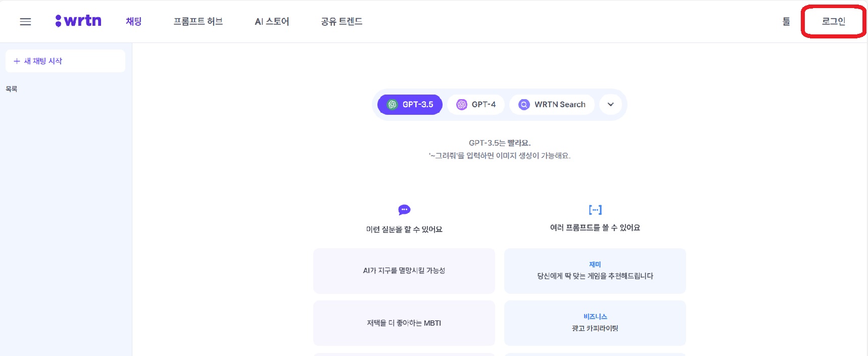Click the 목록 label in sidebar
Screen dimensions: 868x356
[12, 89]
